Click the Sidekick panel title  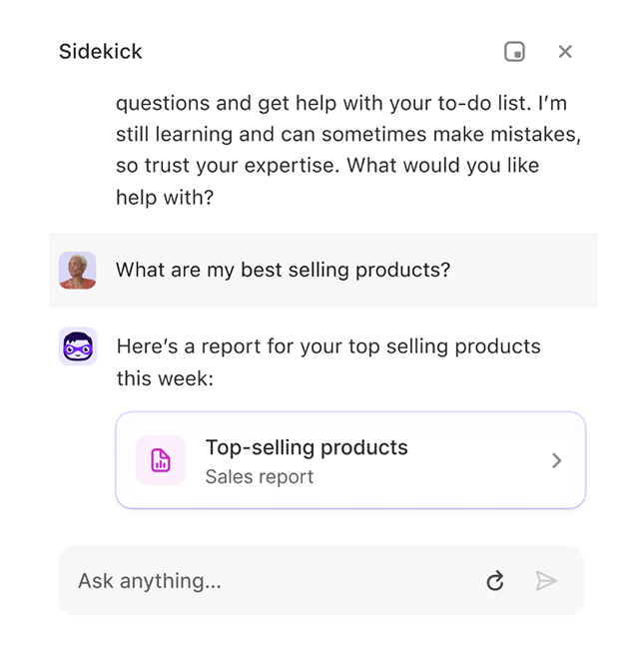[x=101, y=52]
